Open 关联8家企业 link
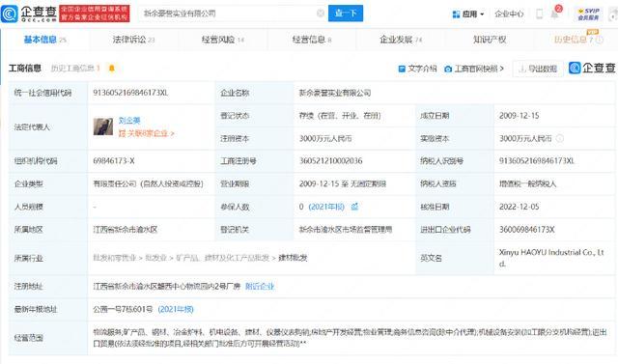The height and width of the screenshot is (364, 618). [146, 133]
